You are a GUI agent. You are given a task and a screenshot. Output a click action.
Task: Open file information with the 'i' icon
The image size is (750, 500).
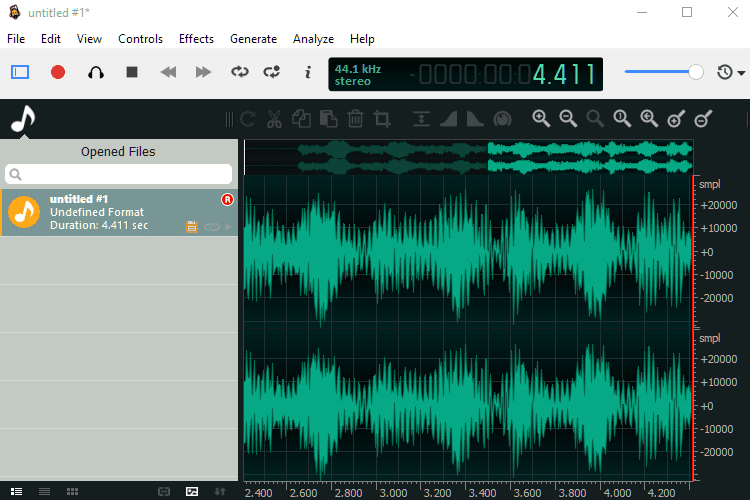(x=308, y=72)
